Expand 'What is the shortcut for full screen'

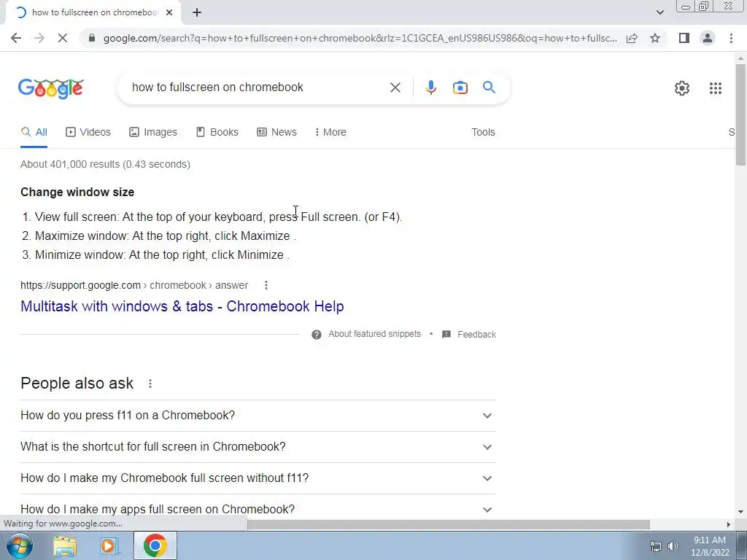click(258, 447)
